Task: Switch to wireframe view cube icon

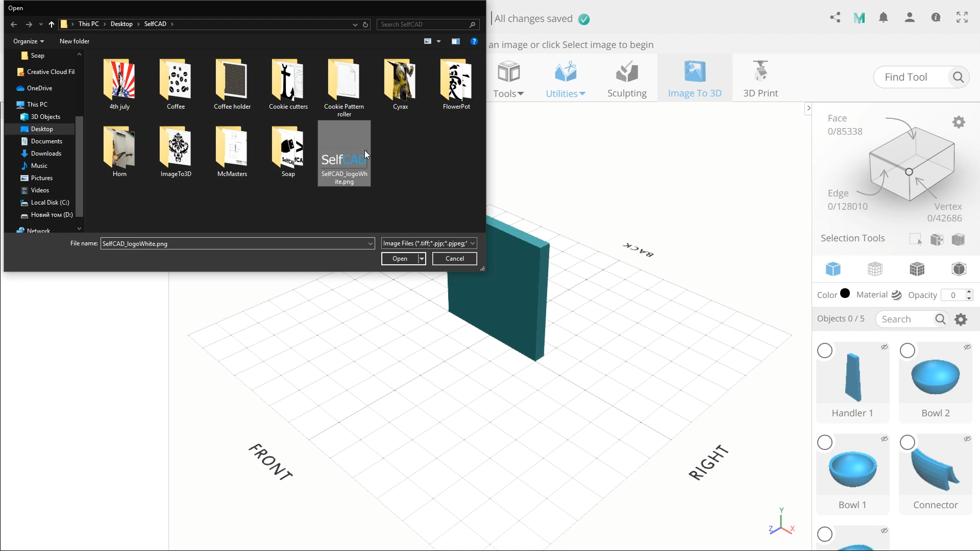Action: tap(875, 269)
